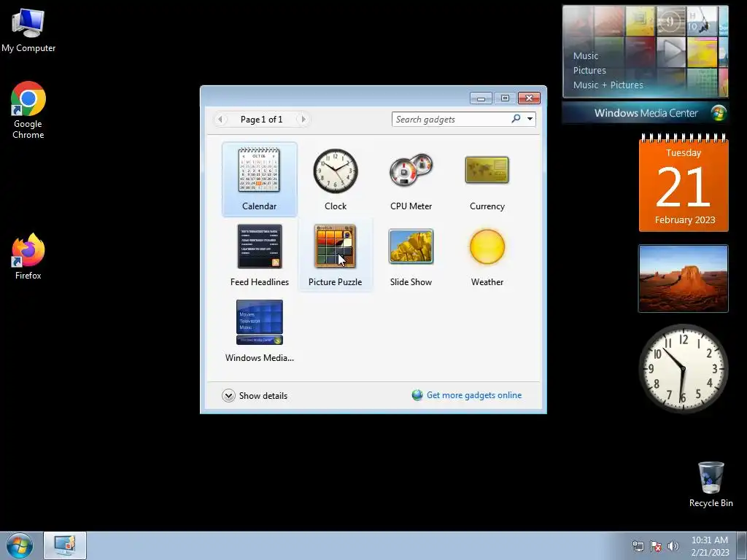Click the desktop calendar gadget showing 21
The width and height of the screenshot is (747, 560).
[684, 183]
